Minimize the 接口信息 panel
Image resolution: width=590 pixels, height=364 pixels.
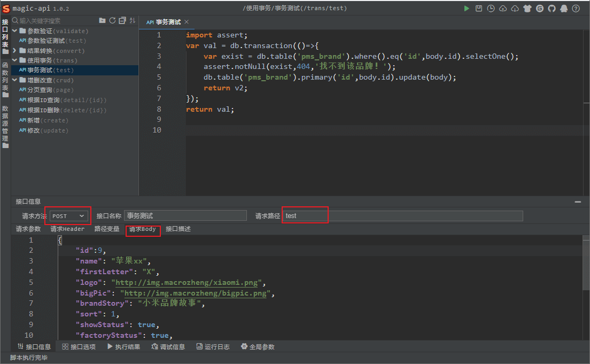click(578, 202)
